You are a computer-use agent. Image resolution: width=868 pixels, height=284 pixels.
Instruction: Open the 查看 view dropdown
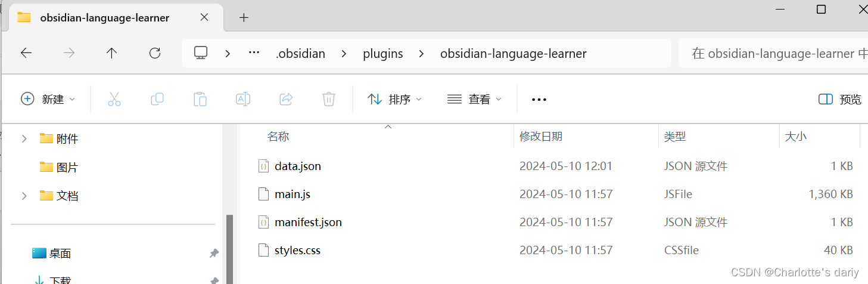tap(475, 99)
